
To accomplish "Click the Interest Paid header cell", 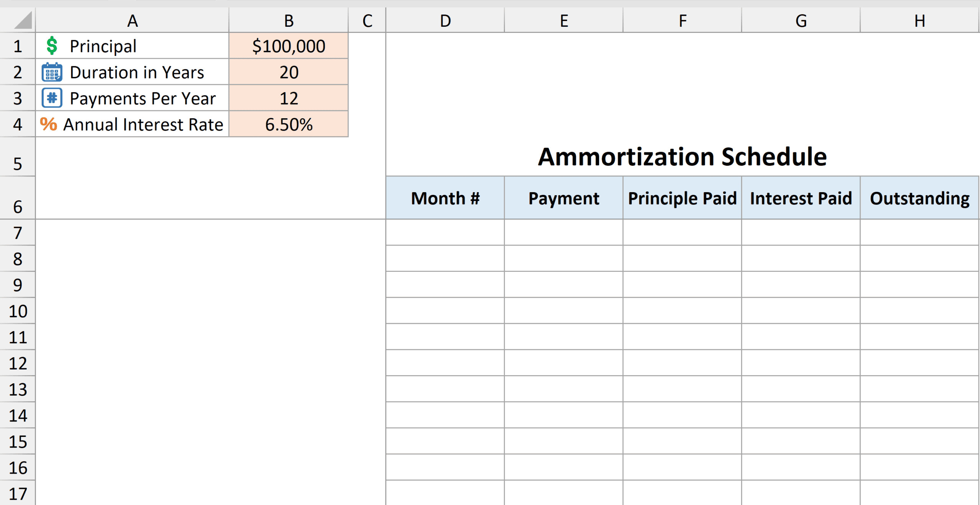I will [x=801, y=198].
